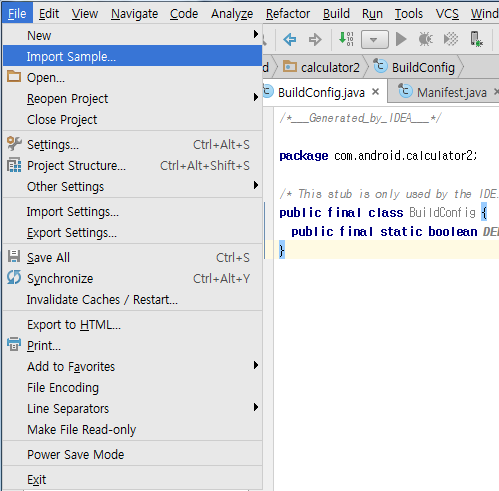Viewport: 499px width, 491px height.
Task: Open the run configuration dropdown
Action: pyautogui.click(x=375, y=40)
